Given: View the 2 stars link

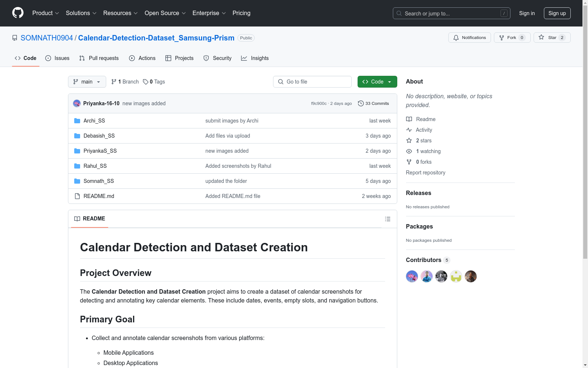Looking at the screenshot, I should pyautogui.click(x=419, y=141).
